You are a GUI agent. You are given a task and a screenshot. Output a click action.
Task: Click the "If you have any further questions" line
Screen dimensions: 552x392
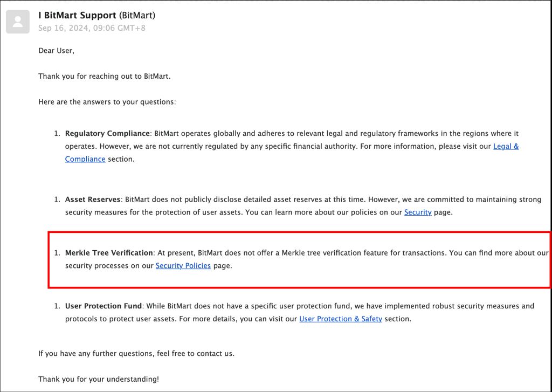pyautogui.click(x=136, y=354)
